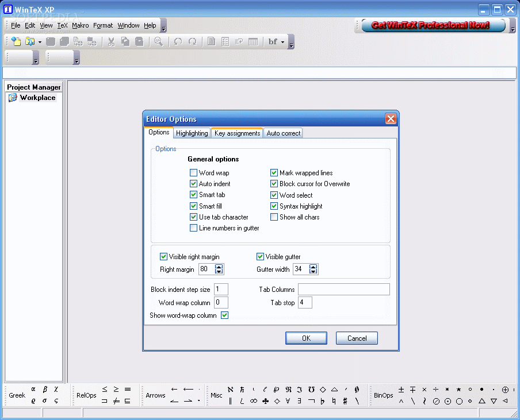This screenshot has height=420, width=520.
Task: Cancel the Editor Options dialog
Action: tap(357, 338)
